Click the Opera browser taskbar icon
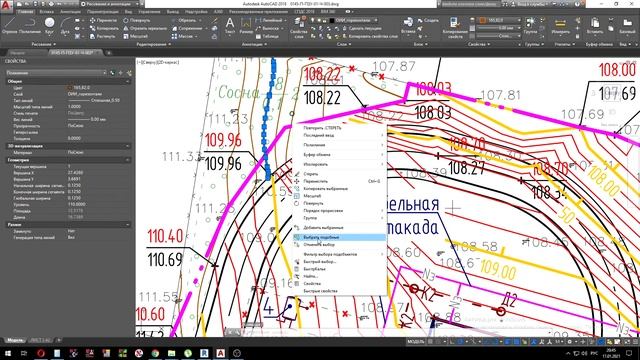 (40, 353)
